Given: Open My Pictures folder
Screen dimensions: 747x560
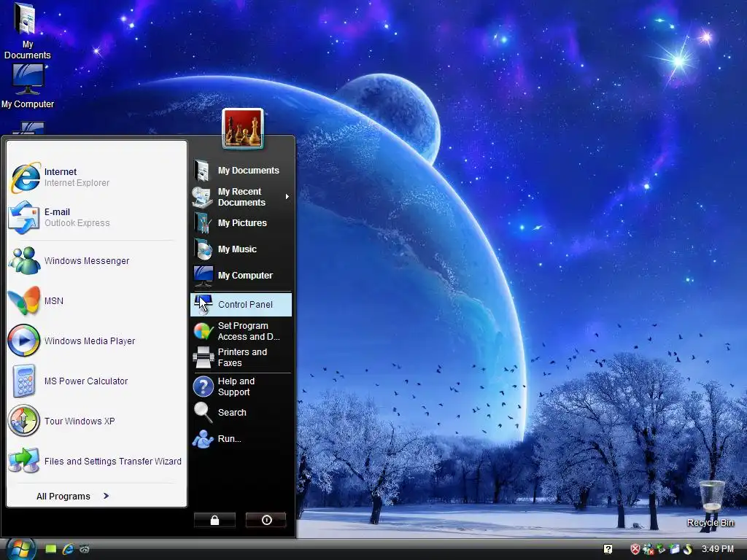Looking at the screenshot, I should [x=241, y=223].
